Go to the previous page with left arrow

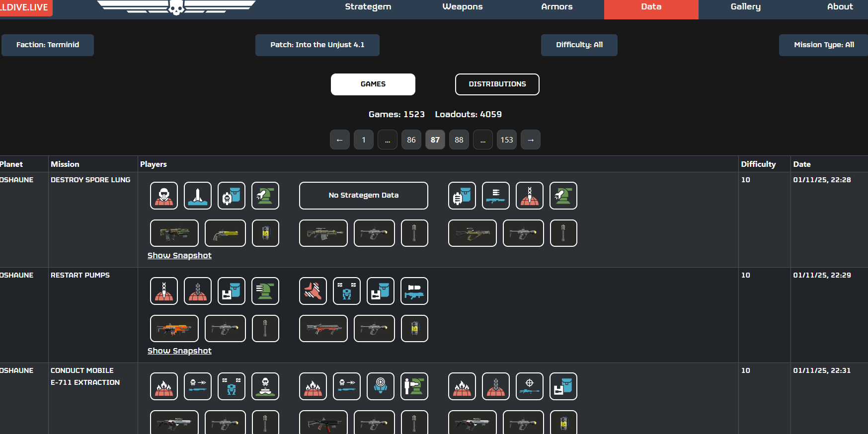[340, 140]
